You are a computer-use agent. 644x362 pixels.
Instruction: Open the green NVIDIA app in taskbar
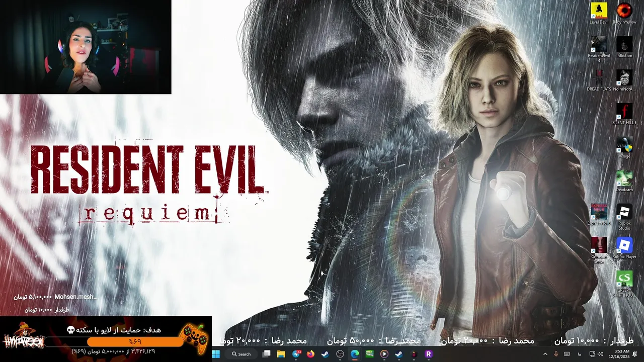[x=369, y=354]
